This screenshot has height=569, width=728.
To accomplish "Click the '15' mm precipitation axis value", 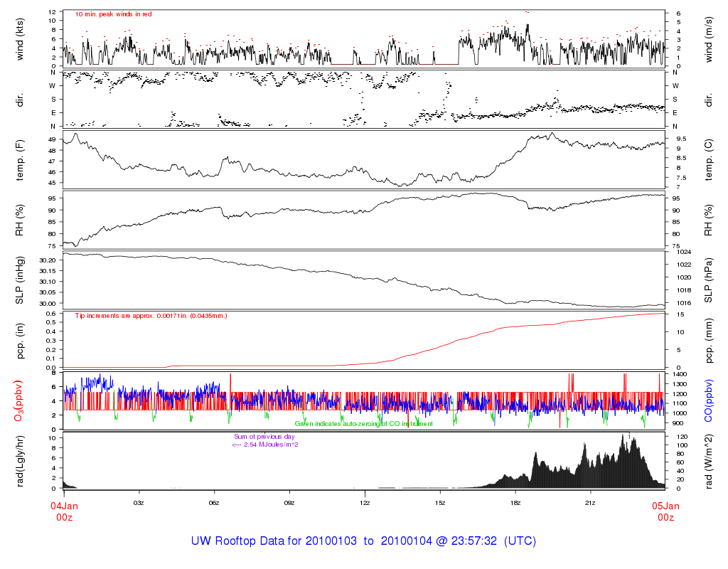I will point(680,314).
